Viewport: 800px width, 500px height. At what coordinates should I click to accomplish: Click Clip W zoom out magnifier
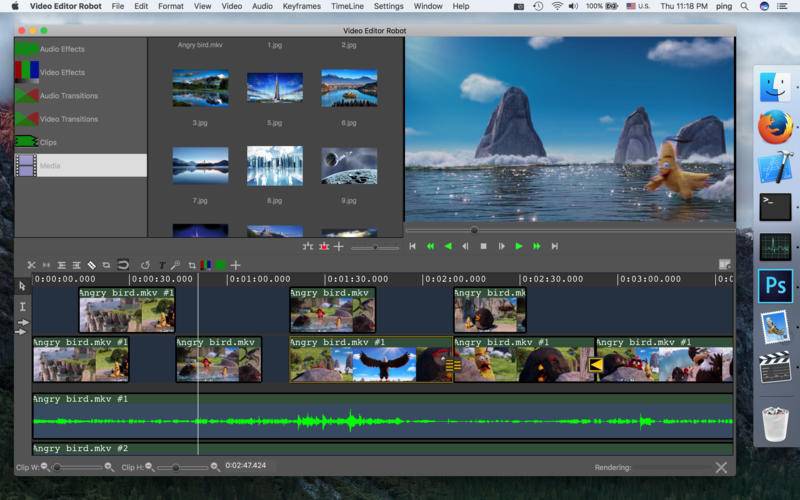tap(45, 467)
